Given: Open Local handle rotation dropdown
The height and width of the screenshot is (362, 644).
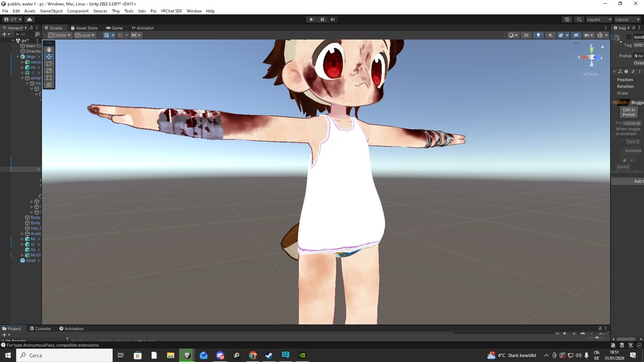Looking at the screenshot, I should [x=85, y=35].
